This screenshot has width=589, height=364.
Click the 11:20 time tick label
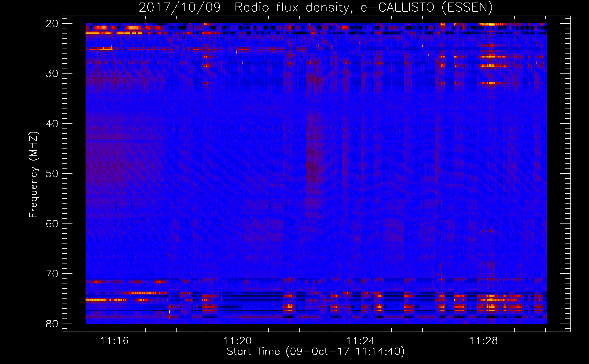pos(238,341)
